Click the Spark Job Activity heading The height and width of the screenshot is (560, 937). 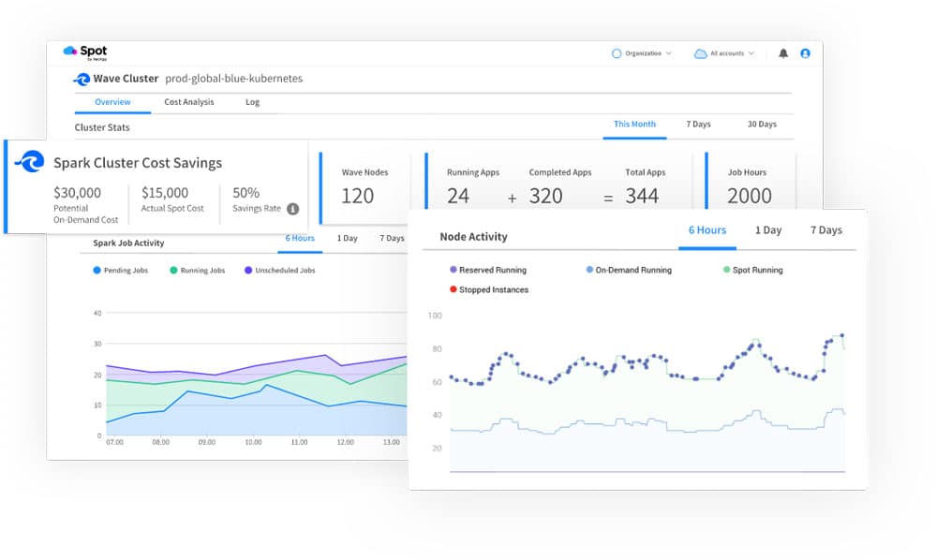coord(128,243)
